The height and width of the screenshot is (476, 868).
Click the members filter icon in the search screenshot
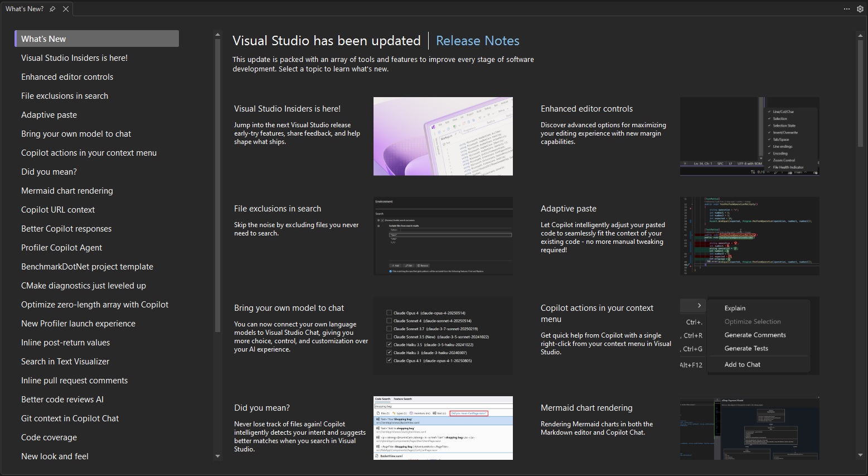point(411,413)
